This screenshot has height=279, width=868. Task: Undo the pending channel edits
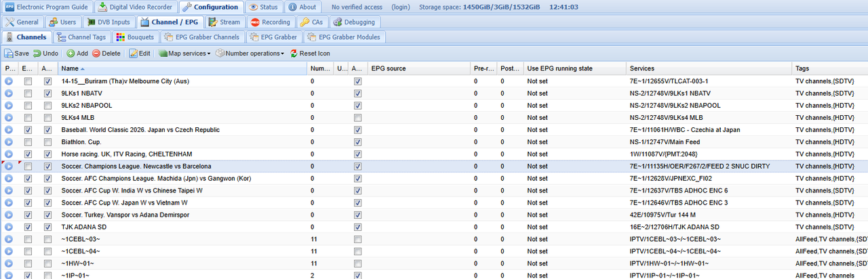[x=46, y=53]
